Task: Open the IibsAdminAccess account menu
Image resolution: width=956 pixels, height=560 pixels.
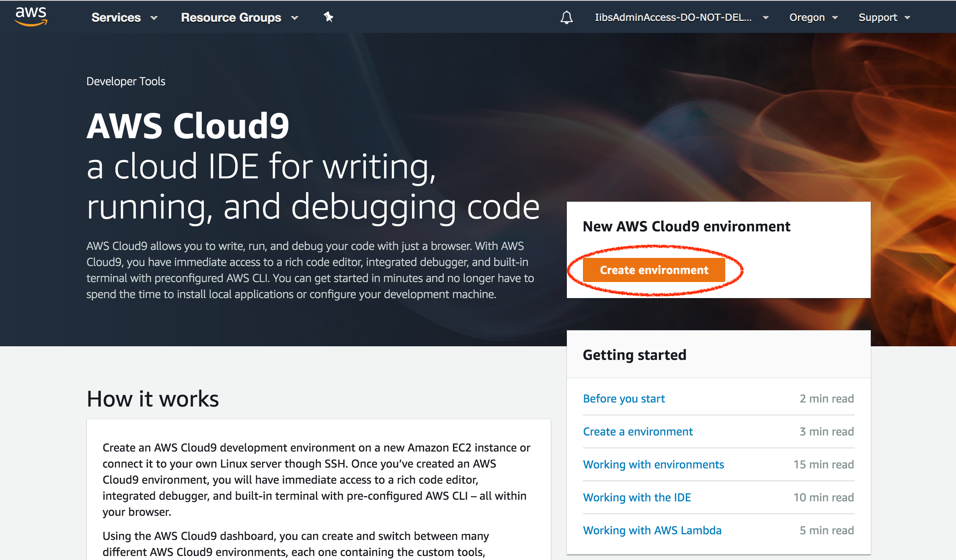Action: click(x=673, y=17)
